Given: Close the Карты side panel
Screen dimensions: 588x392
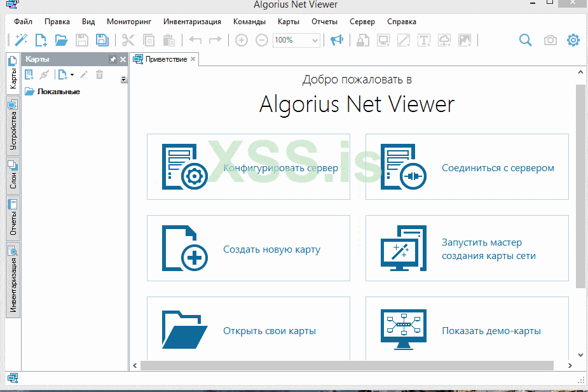Looking at the screenshot, I should [123, 59].
